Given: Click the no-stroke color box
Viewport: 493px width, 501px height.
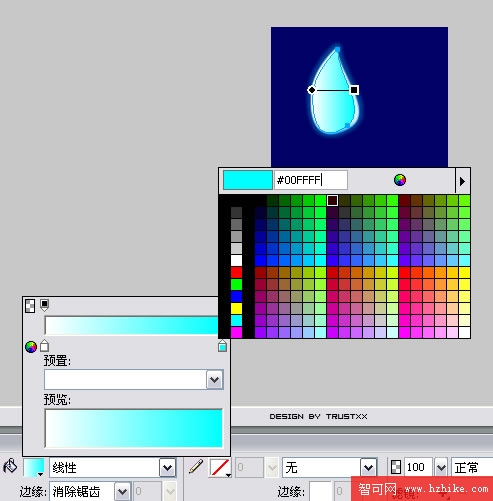Looking at the screenshot, I should coord(219,467).
